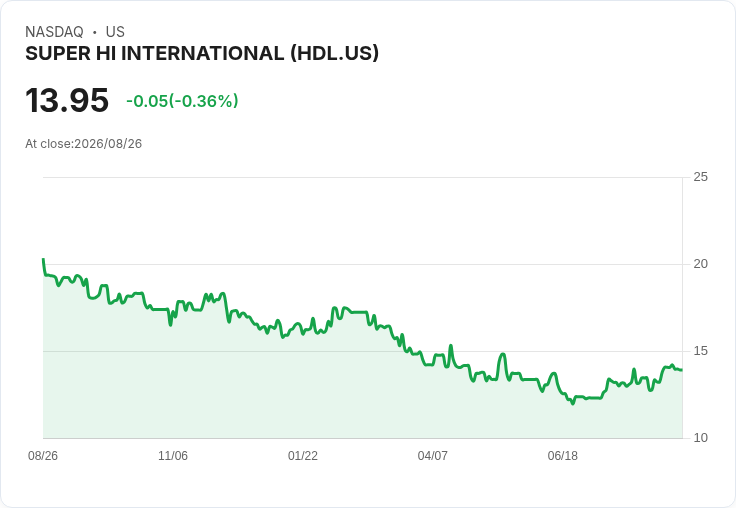Click the 13.95 current price
This screenshot has width=736, height=508.
tap(67, 100)
